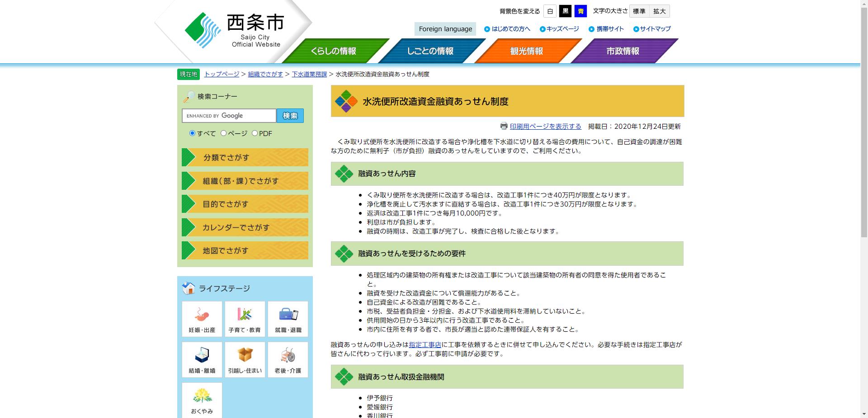The width and height of the screenshot is (868, 418).
Task: Expand 組織（部・課）でさがす section
Action: [244, 181]
